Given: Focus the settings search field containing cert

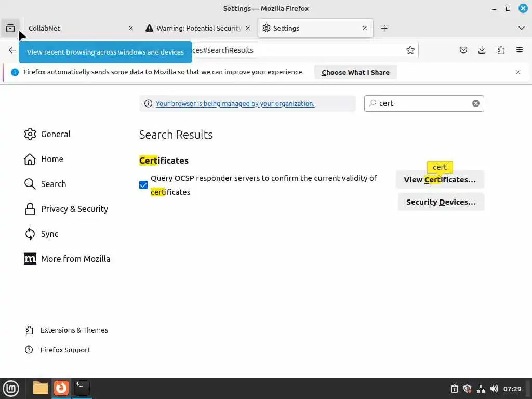Looking at the screenshot, I should click(424, 103).
